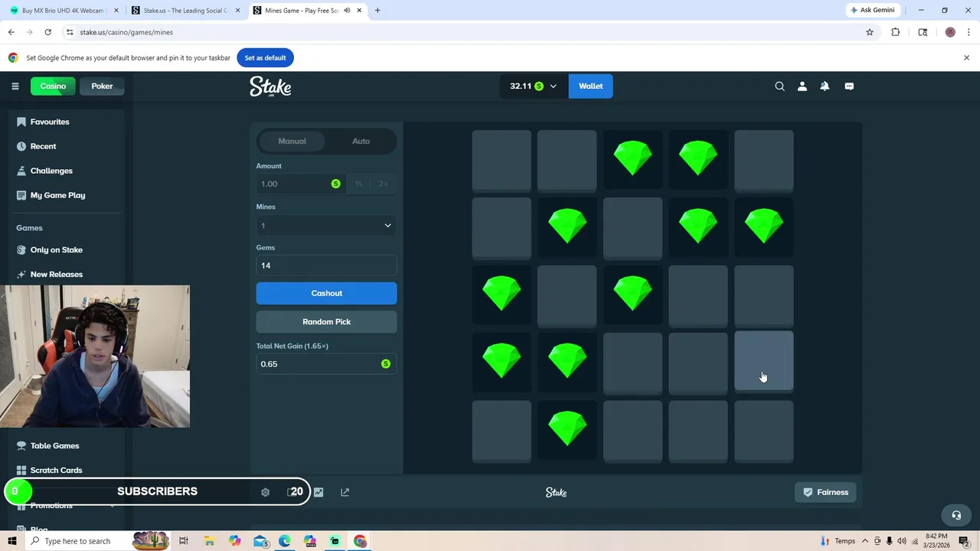Open live stats chart icon
The width and height of the screenshot is (980, 551).
(318, 492)
